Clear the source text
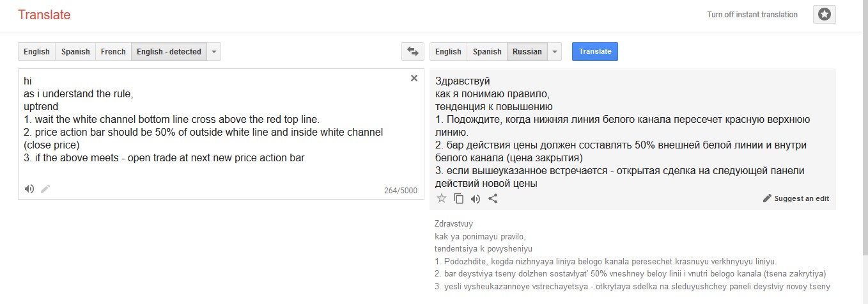The image size is (868, 304). click(414, 78)
